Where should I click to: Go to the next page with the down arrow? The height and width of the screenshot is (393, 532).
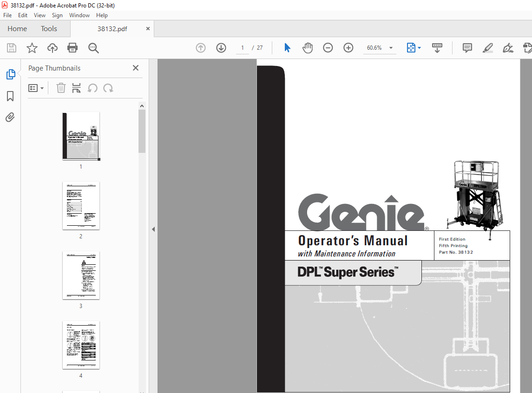click(221, 48)
